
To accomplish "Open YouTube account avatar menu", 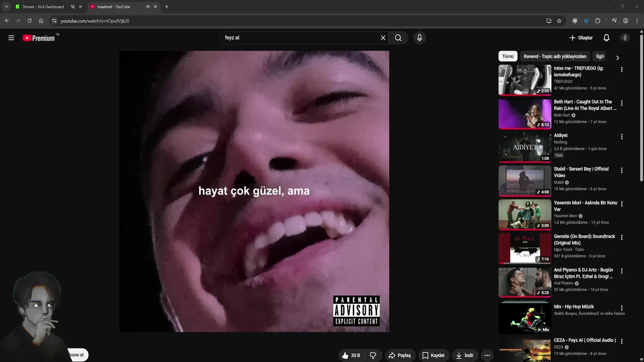I will 625,38.
